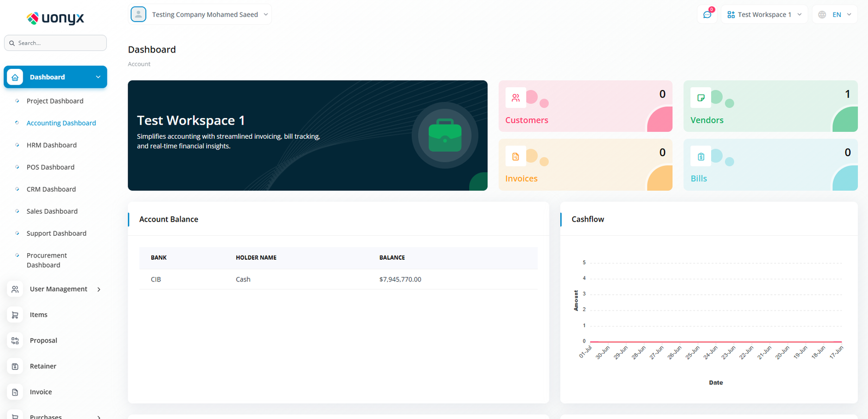This screenshot has height=419, width=868.
Task: Go to the Vendors card link
Action: [707, 120]
